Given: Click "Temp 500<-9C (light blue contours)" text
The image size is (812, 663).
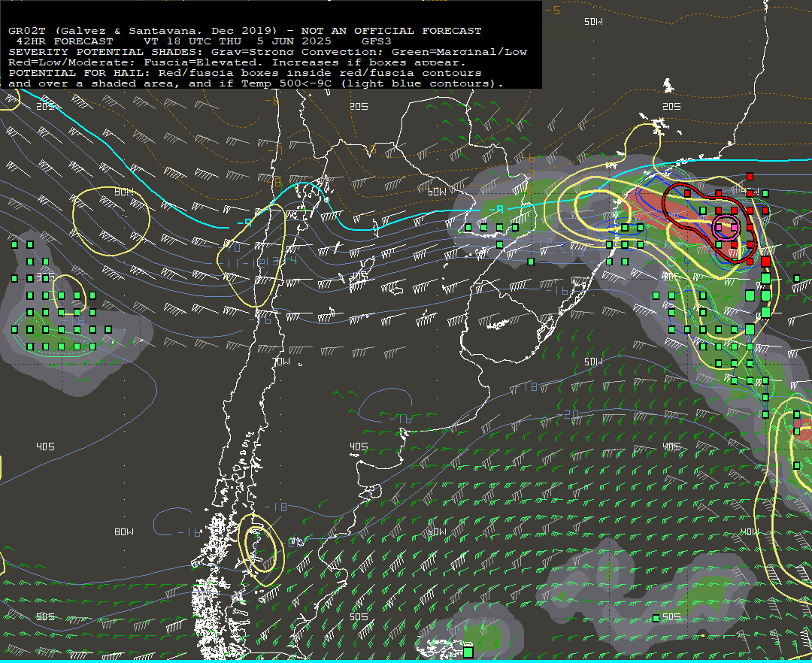Looking at the screenshot, I should click(x=372, y=83).
